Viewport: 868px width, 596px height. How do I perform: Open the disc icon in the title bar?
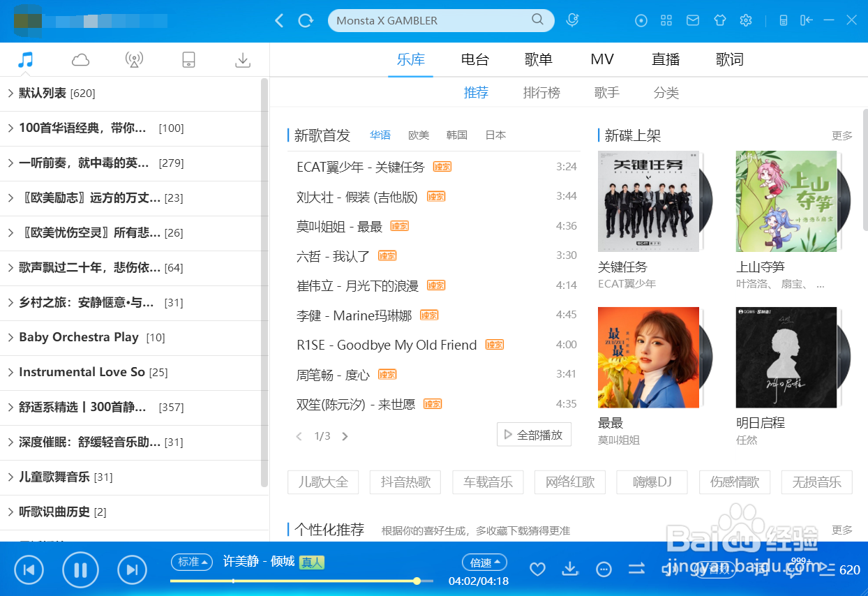point(641,20)
